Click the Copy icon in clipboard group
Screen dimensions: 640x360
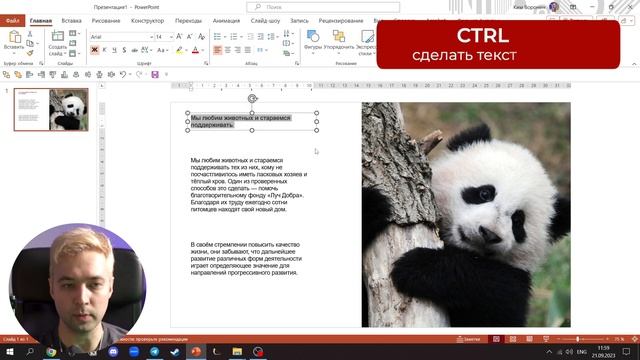[x=30, y=43]
